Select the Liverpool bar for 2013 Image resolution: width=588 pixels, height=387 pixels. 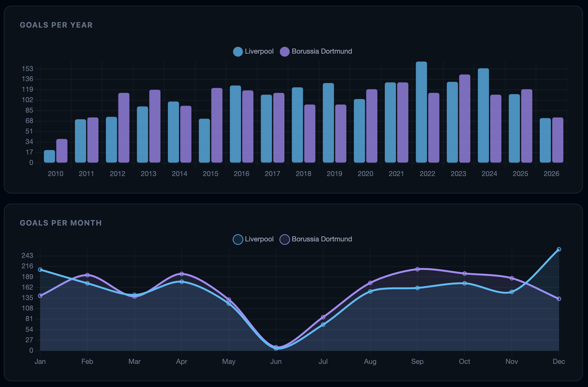[x=143, y=134]
